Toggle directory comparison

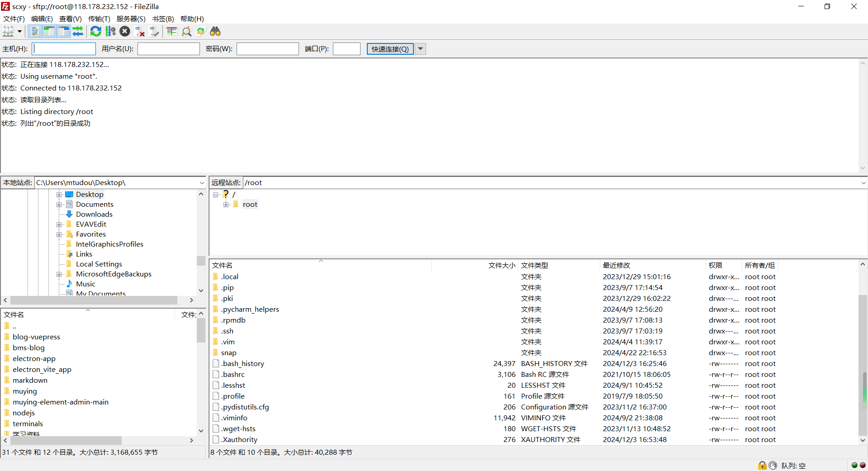pyautogui.click(x=186, y=31)
